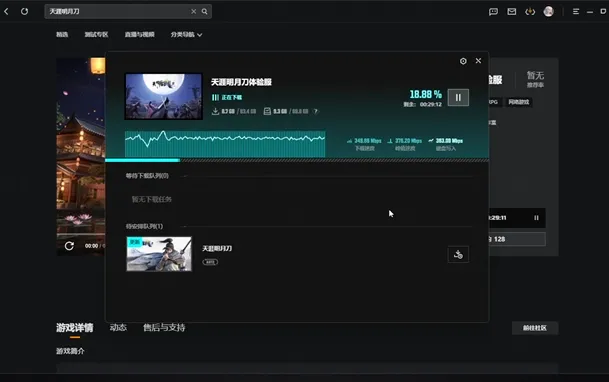Open the hamburger menu icon top right
The width and height of the screenshot is (609, 382).
(x=576, y=12)
